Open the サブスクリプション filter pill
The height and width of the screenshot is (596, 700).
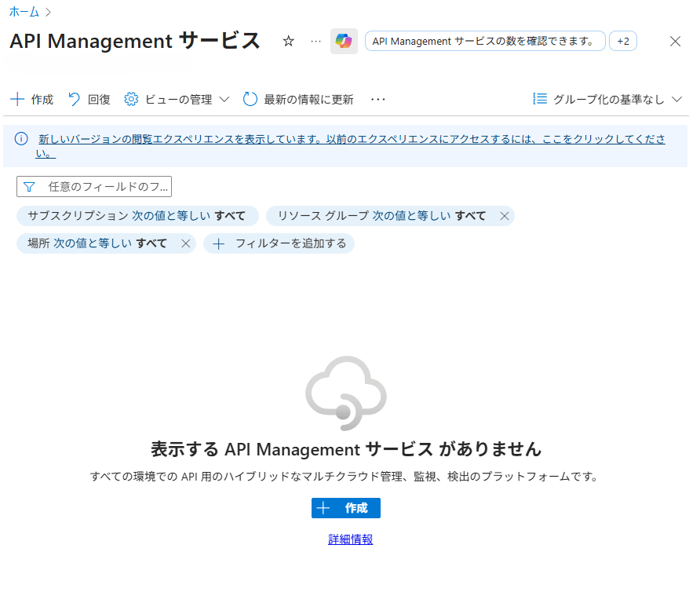pos(137,216)
